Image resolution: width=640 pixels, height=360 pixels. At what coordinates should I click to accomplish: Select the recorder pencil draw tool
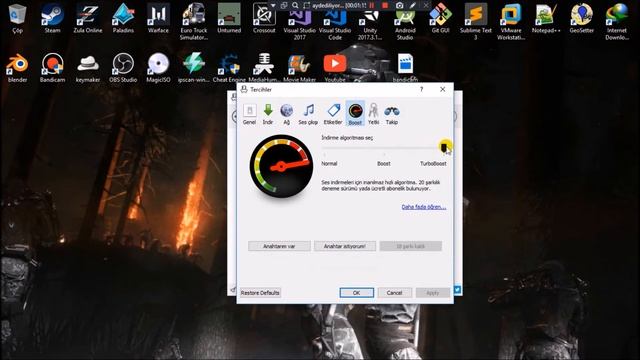tap(413, 5)
